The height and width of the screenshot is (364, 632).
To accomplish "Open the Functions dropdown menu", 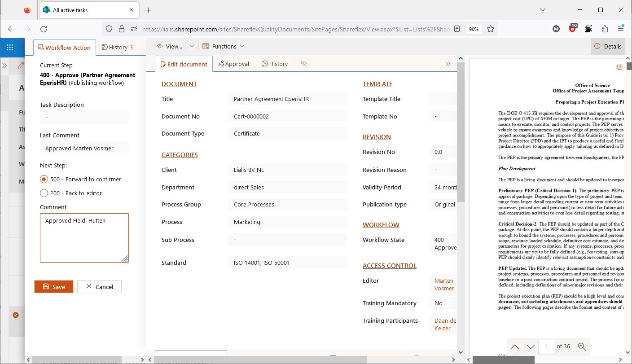I will [223, 46].
